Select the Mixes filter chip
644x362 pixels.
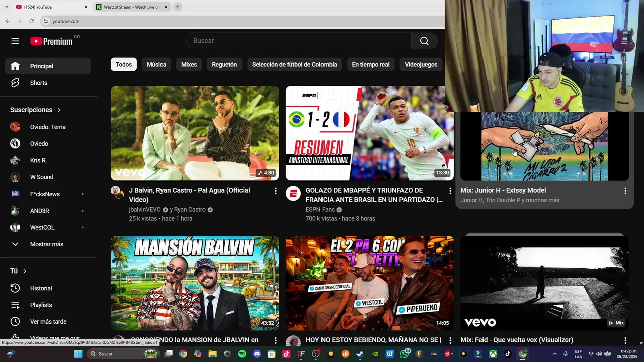(189, 64)
